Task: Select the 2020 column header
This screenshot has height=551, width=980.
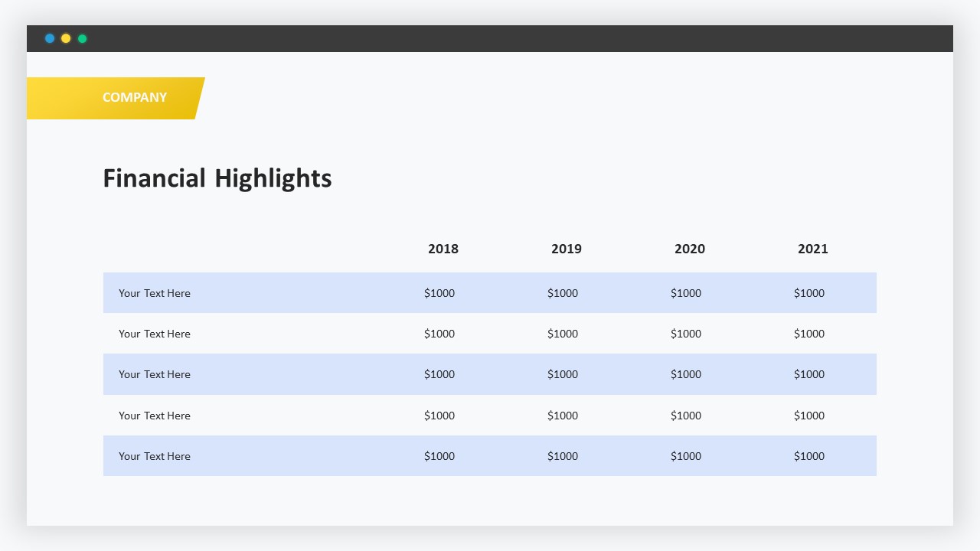Action: click(x=690, y=249)
